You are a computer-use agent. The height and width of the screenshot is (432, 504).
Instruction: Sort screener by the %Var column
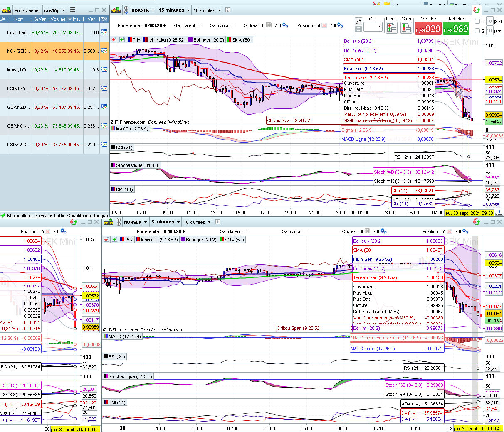pos(40,19)
